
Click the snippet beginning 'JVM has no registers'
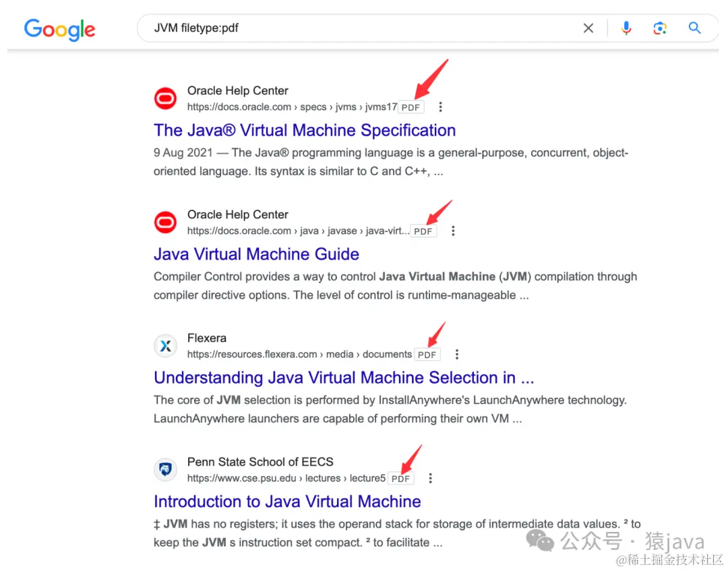click(397, 533)
